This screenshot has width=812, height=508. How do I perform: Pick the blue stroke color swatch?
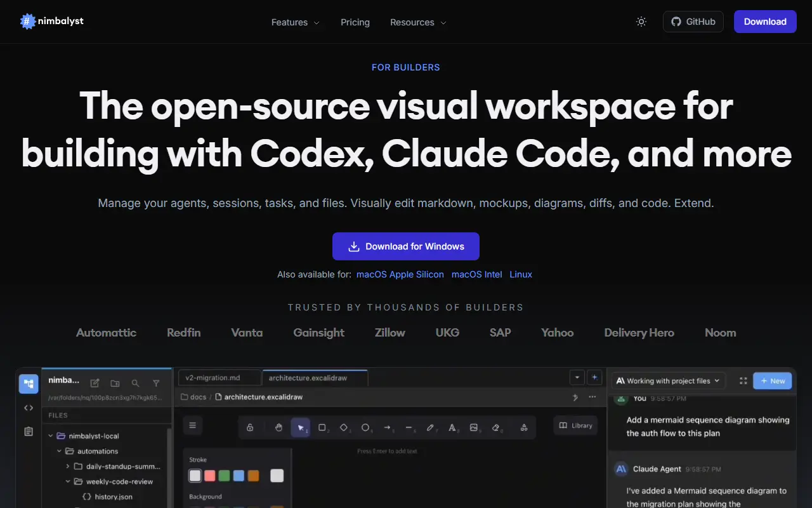[239, 476]
